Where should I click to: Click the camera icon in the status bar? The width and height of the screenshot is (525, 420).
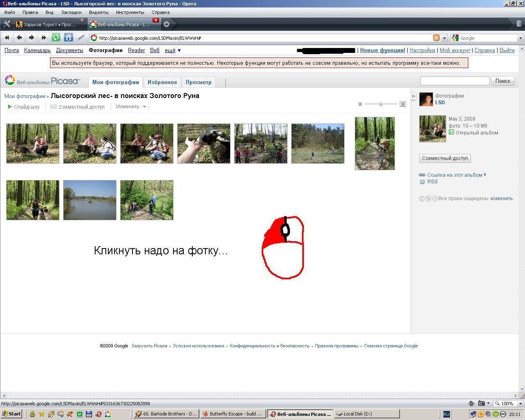pos(482,403)
